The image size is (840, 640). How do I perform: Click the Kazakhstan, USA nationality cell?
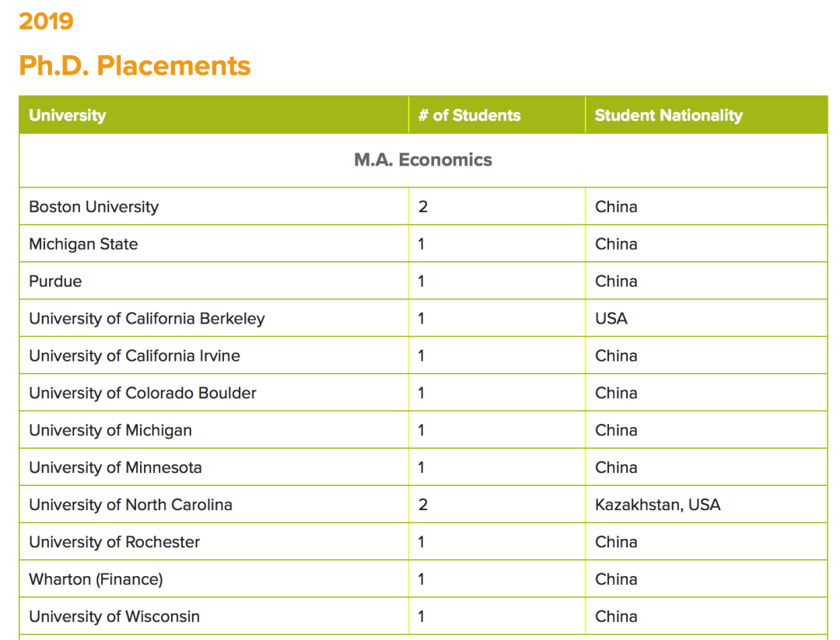(x=657, y=505)
